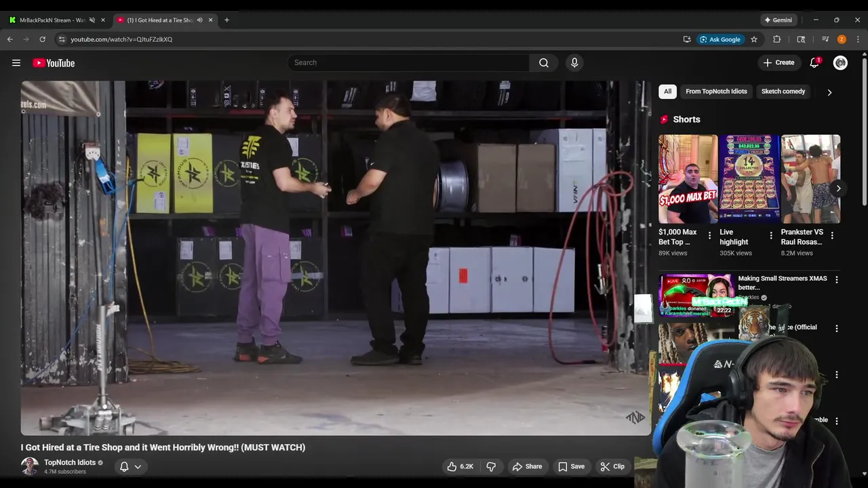The image size is (868, 488).
Task: Install or cast page icon in address bar
Action: coord(687,39)
